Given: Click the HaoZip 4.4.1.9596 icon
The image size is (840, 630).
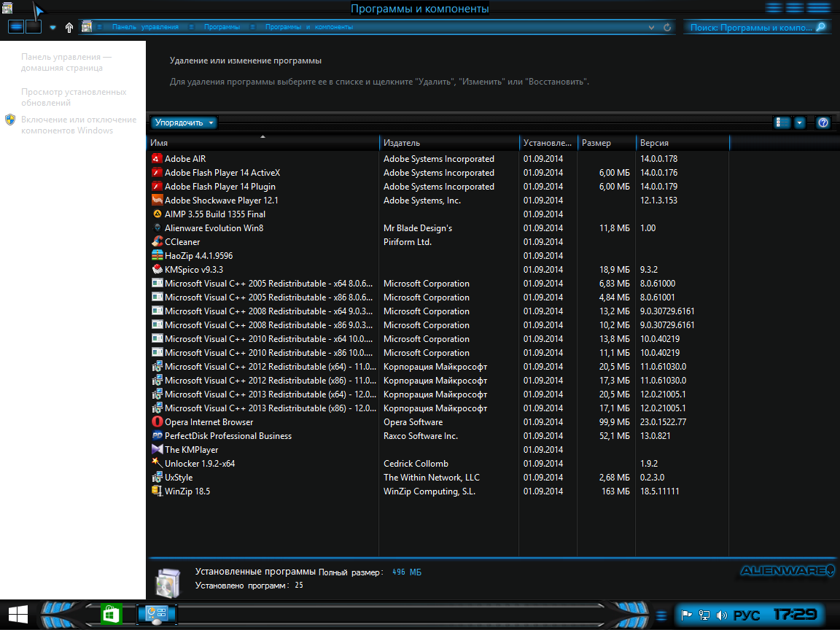Looking at the screenshot, I should coord(157,255).
